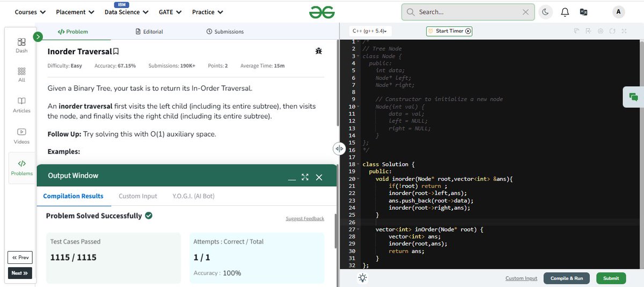
Task: Click the import code icon in editor toolbar
Action: point(588,31)
